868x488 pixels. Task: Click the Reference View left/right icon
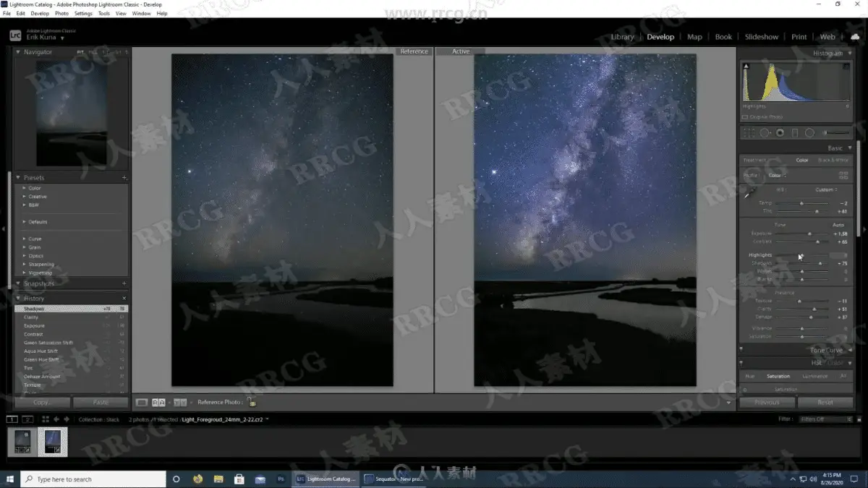coord(158,402)
